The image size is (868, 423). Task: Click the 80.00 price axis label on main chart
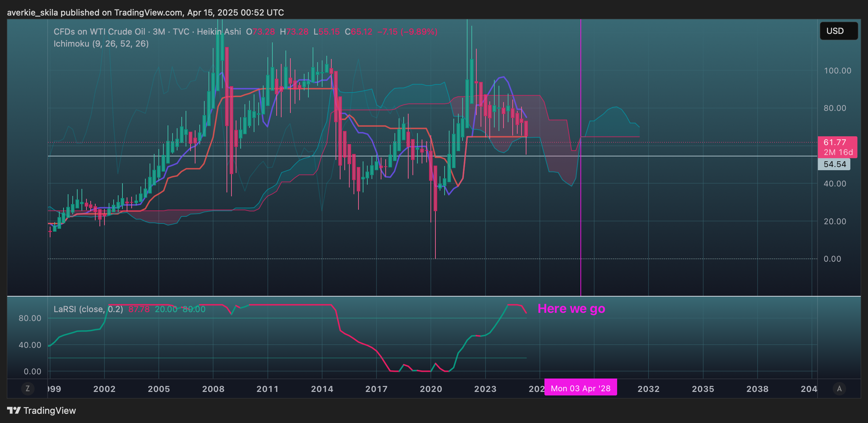point(835,108)
